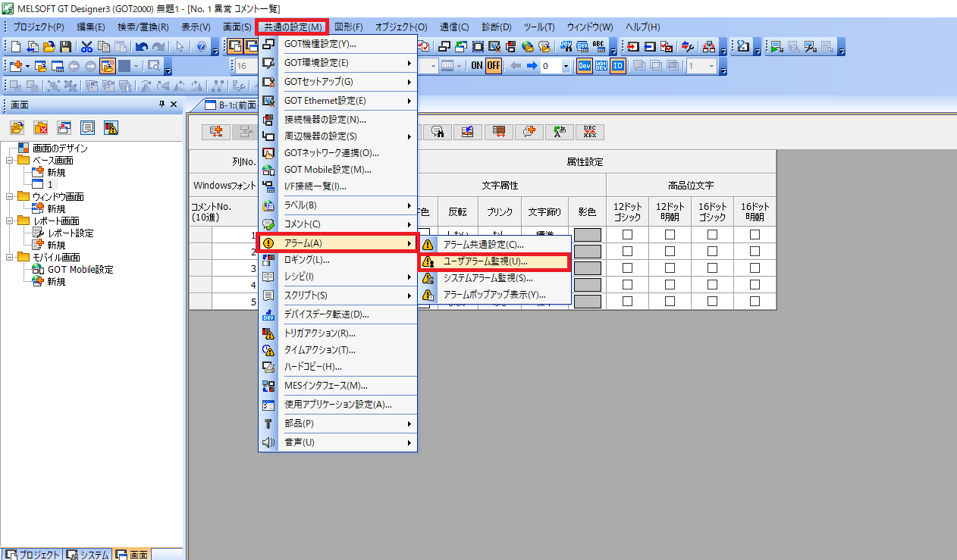Click the Label DEV display icon
This screenshot has width=957, height=560.
[601, 66]
